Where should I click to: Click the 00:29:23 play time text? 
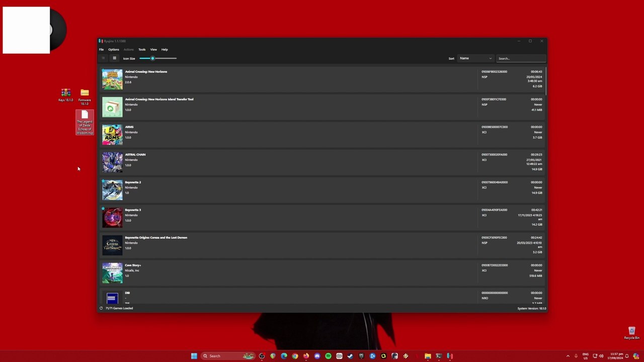click(536, 155)
